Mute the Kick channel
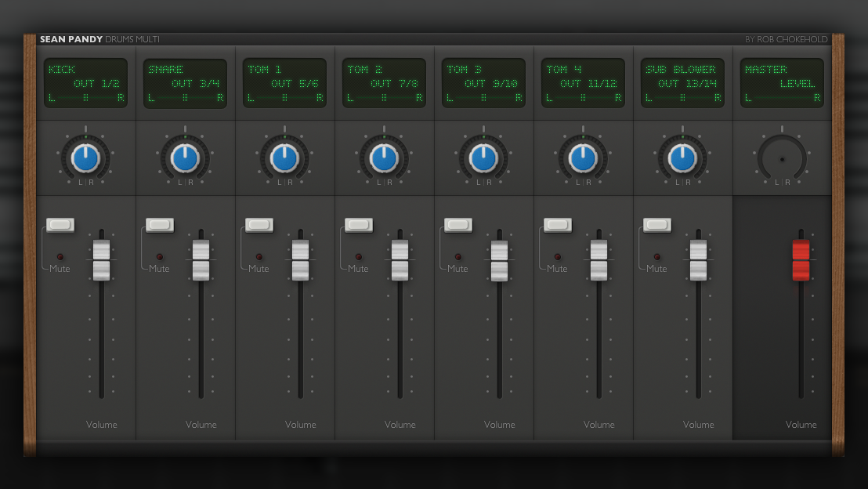The height and width of the screenshot is (489, 868). pos(60,225)
